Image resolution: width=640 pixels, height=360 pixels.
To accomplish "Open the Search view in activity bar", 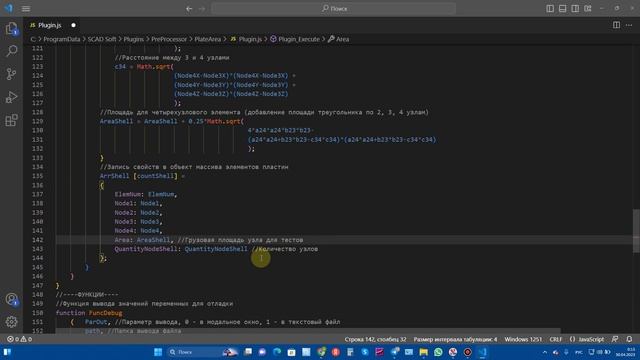I will point(11,51).
